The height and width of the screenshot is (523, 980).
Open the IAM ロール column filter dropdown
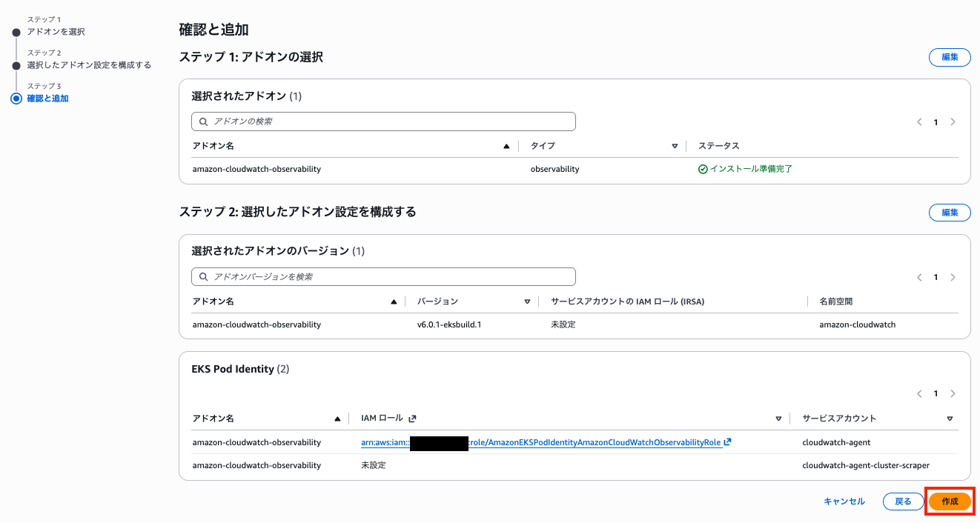coord(778,418)
